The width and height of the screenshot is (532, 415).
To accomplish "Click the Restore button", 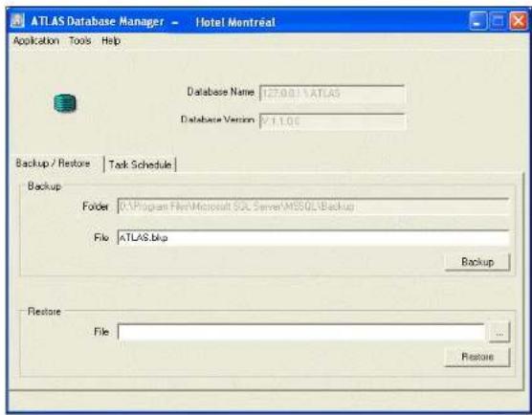I will [477, 357].
